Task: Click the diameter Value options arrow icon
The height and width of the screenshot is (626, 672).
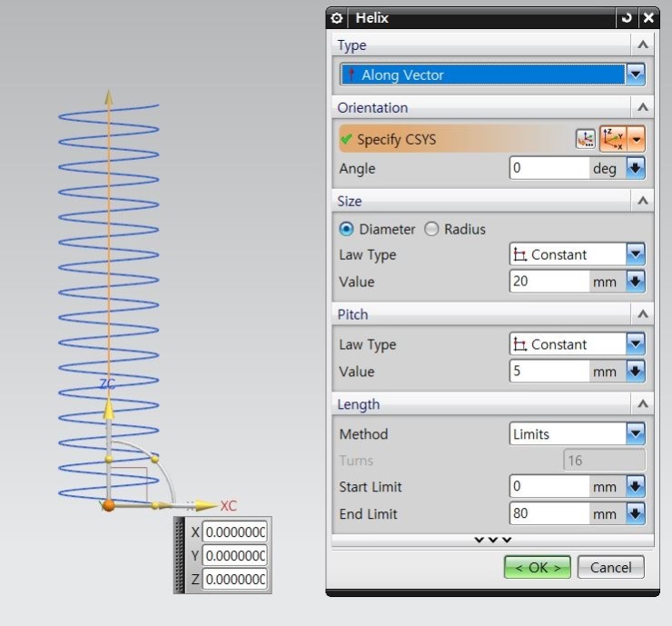Action: (x=635, y=282)
